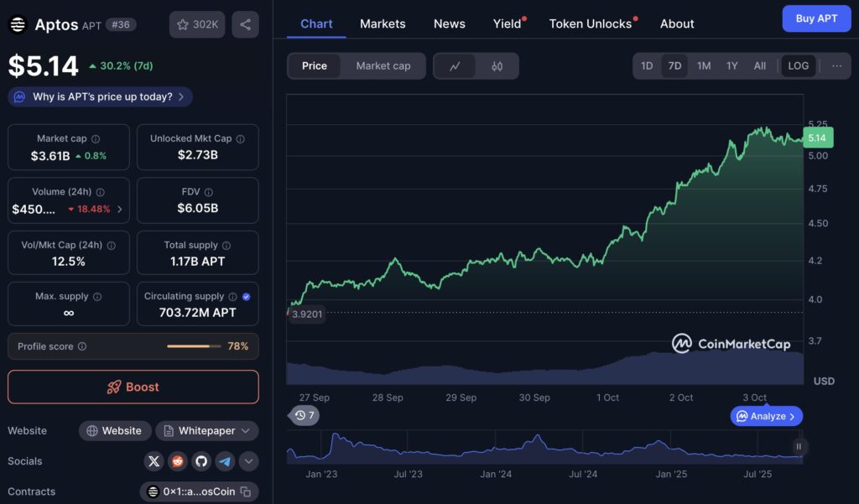The height and width of the screenshot is (504, 859).
Task: Open chart more options ellipsis
Action: click(x=836, y=65)
